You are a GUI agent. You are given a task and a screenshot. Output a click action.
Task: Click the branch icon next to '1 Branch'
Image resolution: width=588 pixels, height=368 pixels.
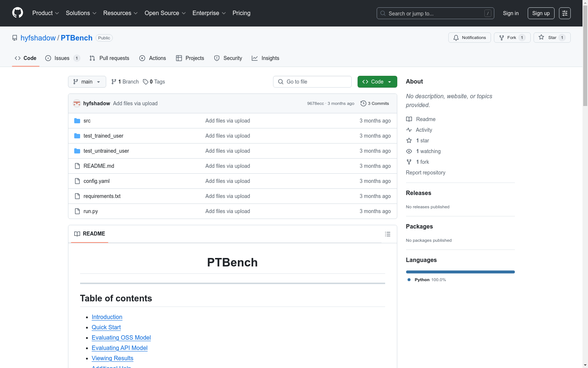[x=114, y=82]
